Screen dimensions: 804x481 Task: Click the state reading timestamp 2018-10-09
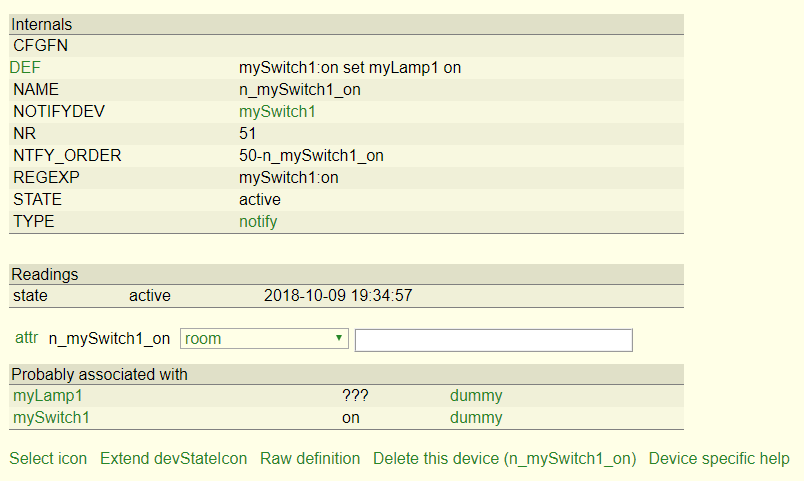[338, 296]
